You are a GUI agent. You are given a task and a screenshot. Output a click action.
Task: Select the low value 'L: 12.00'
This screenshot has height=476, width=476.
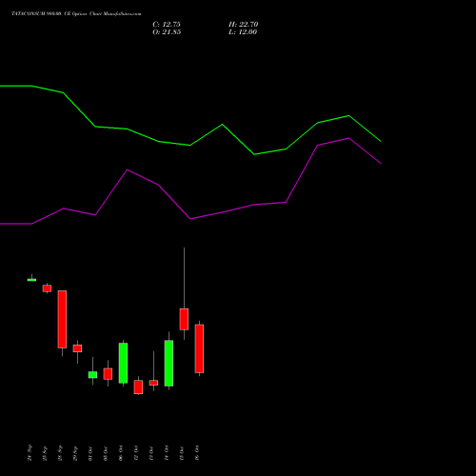pyautogui.click(x=243, y=32)
